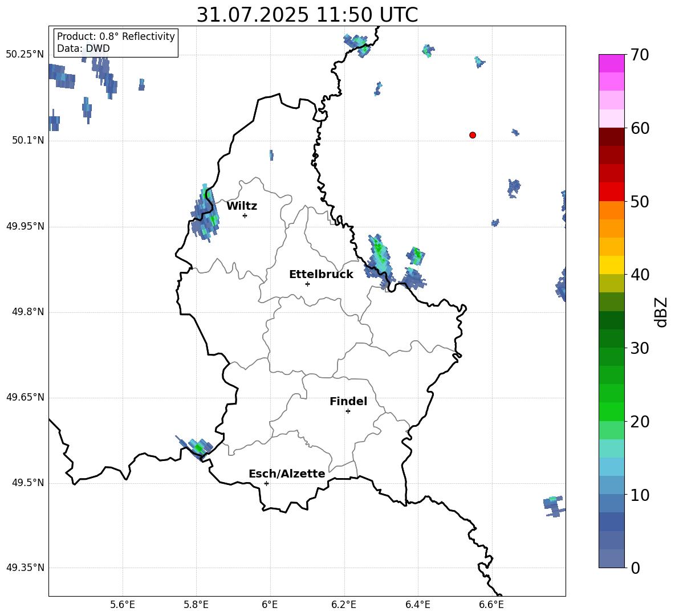675x616 pixels.
Task: Click the 'Data: DWD' legend text
Action: pos(83,48)
